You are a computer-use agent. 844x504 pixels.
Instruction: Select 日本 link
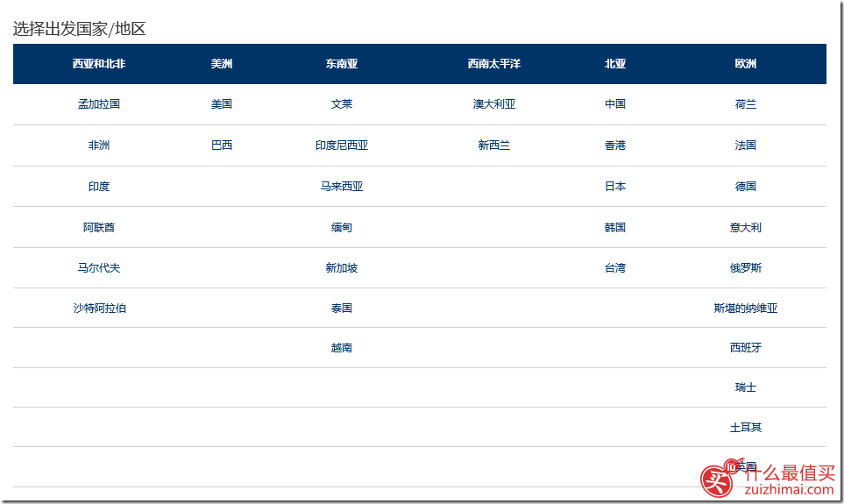click(615, 187)
